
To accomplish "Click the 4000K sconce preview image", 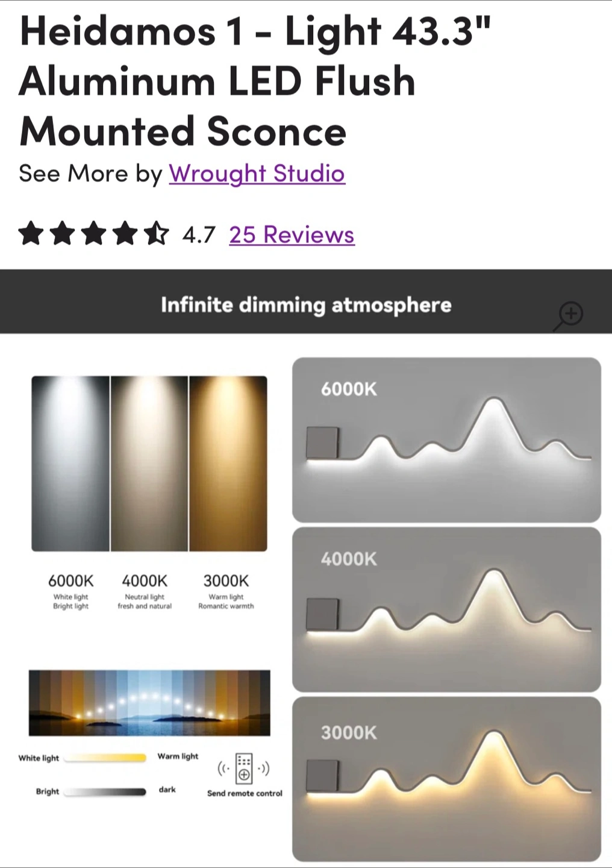I will 446,609.
